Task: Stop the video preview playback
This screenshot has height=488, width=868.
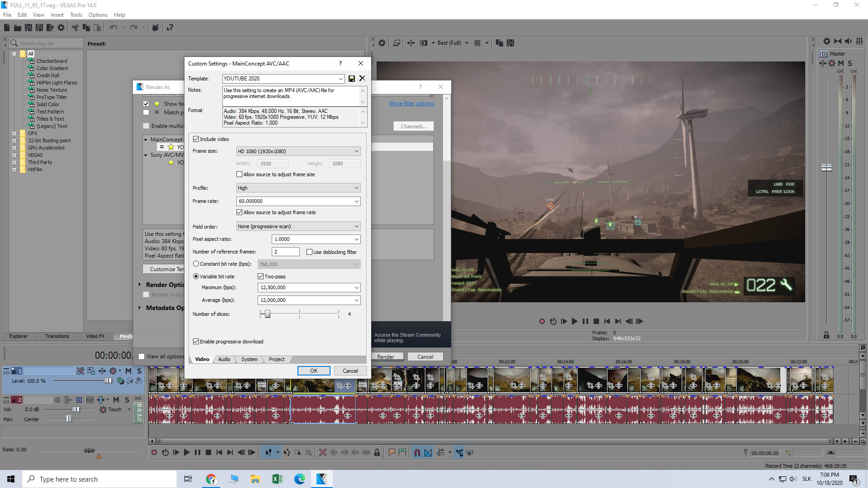Action: click(596, 321)
